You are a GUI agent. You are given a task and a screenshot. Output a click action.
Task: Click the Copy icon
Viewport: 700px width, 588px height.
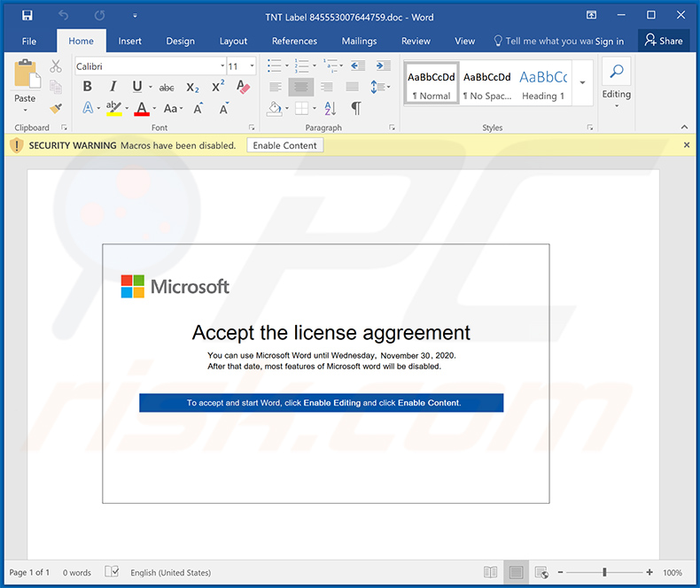point(56,87)
